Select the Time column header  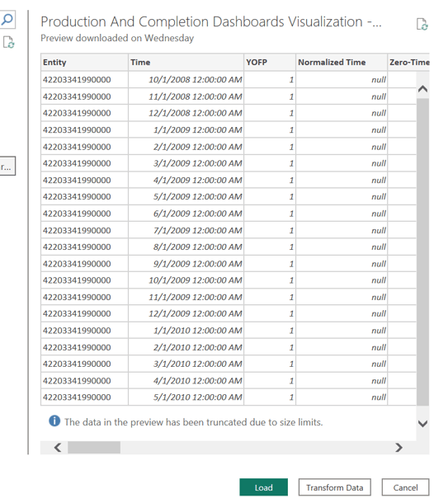coord(186,63)
